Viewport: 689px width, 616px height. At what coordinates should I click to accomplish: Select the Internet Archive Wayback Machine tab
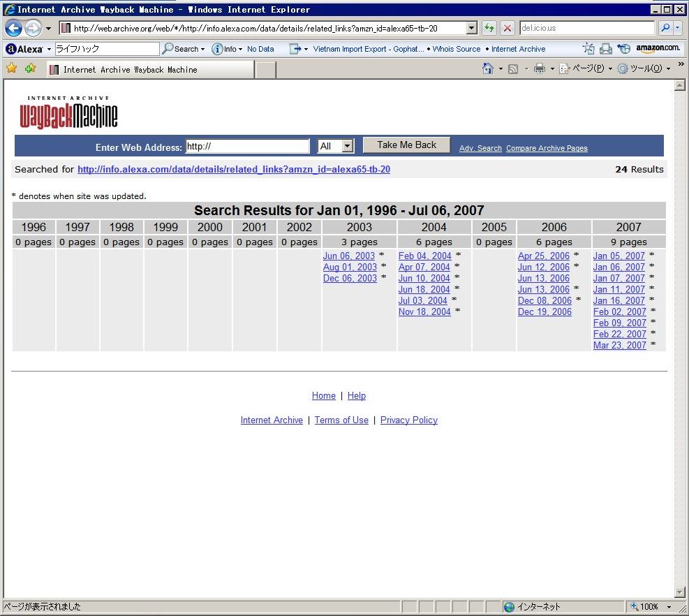(x=149, y=70)
